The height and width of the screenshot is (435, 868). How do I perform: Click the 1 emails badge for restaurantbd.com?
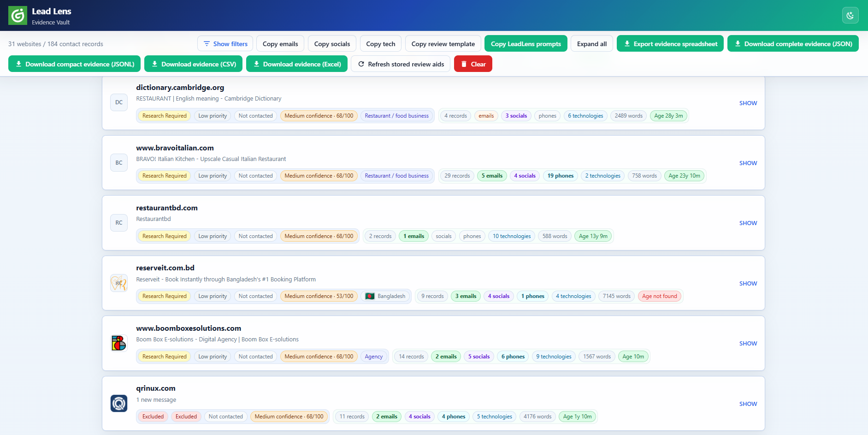pyautogui.click(x=414, y=236)
